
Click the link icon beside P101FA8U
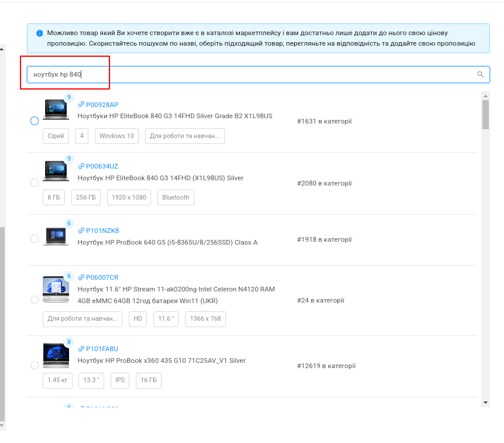(x=81, y=349)
